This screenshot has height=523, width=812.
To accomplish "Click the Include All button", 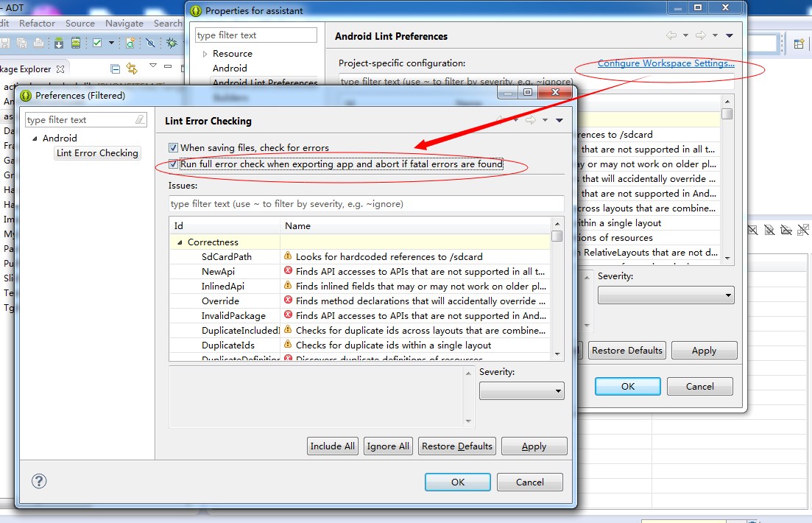I will pos(333,446).
